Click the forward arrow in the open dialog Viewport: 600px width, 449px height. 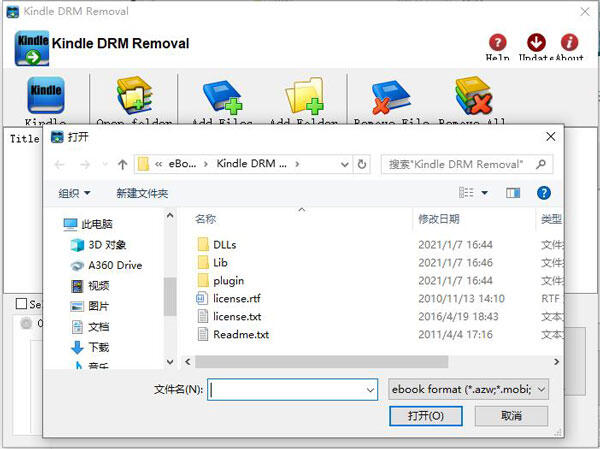click(x=85, y=165)
